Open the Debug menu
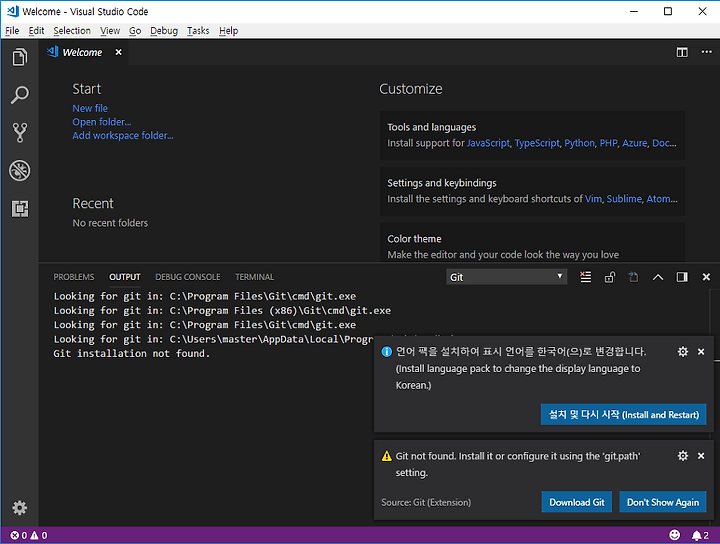The width and height of the screenshot is (720, 544). click(x=164, y=31)
